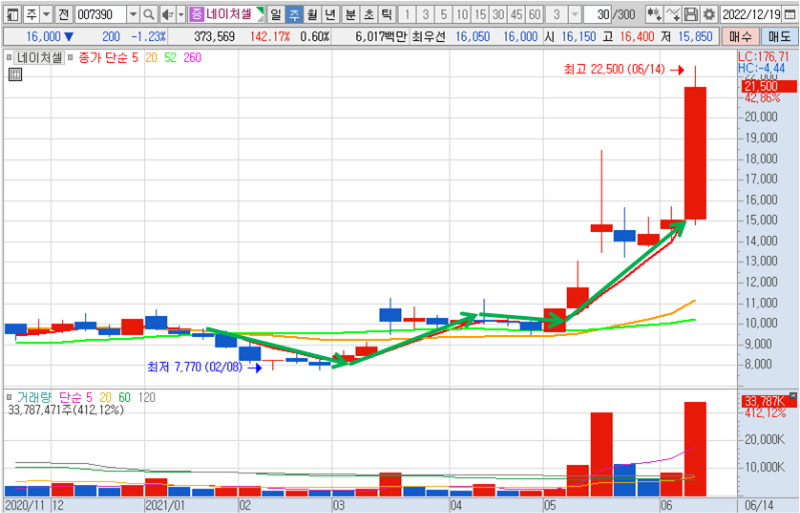Click the volume pane corner icon
Viewport: 800px width, 513px height.
[x=793, y=396]
